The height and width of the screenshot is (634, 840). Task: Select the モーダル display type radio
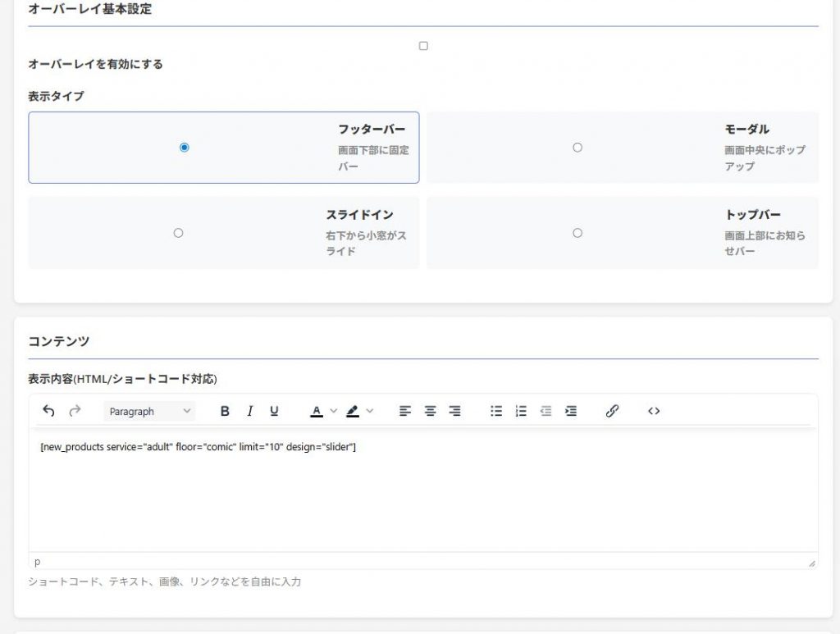pos(577,148)
